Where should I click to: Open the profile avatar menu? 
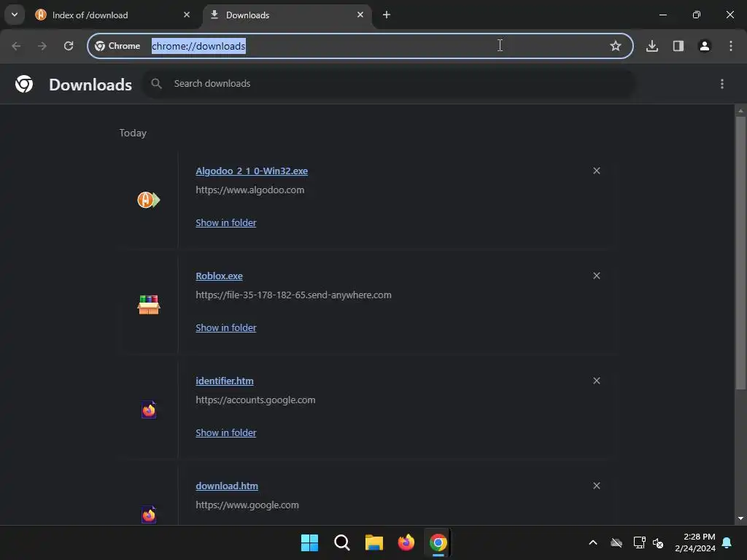705,46
